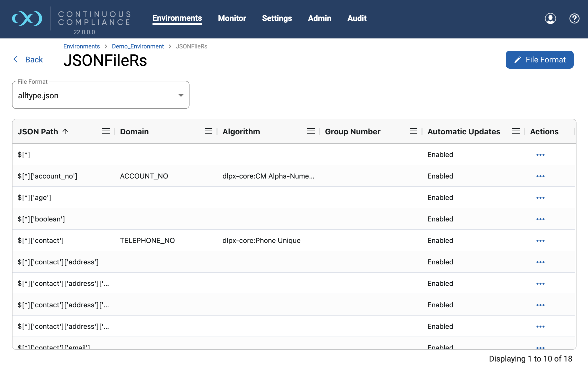Viewport: 588px width, 370px height.
Task: Open Group Number column menu icon
Action: click(x=413, y=131)
